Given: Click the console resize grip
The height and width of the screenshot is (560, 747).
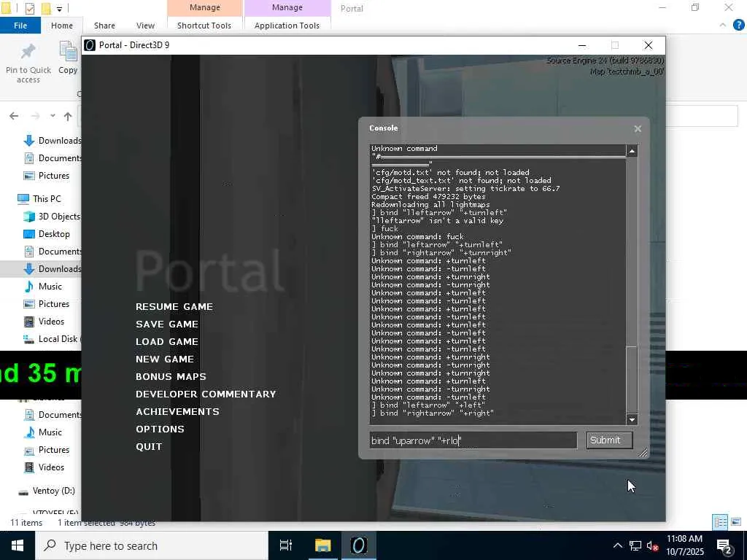Looking at the screenshot, I should 642,452.
